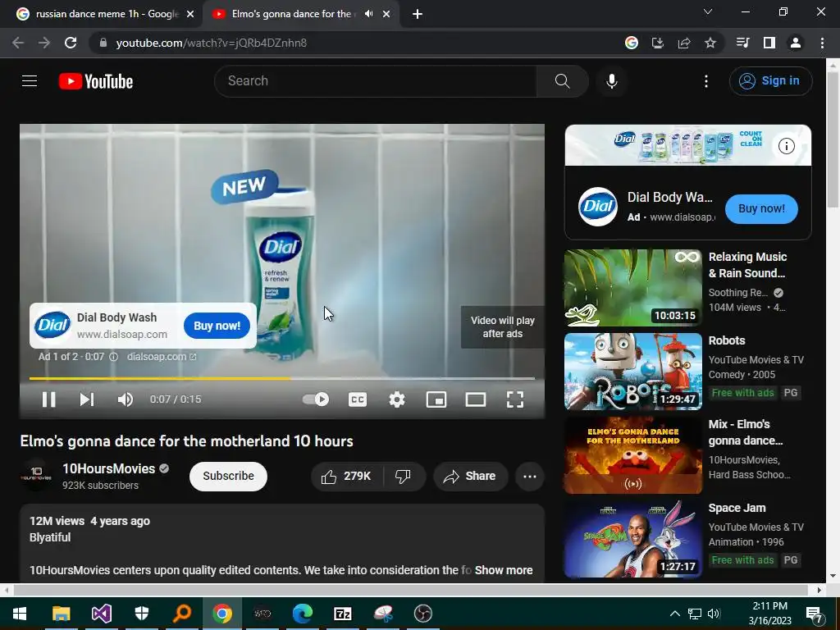840x630 pixels.
Task: Click Buy now in sidebar ad
Action: tap(761, 209)
